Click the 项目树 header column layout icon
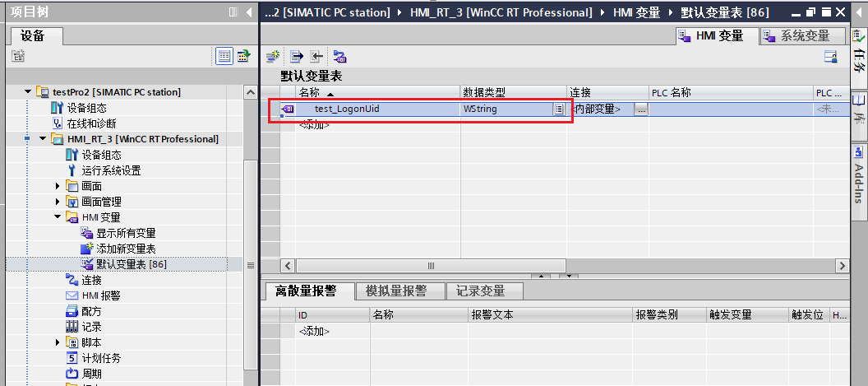The height and width of the screenshot is (386, 868). click(x=233, y=12)
